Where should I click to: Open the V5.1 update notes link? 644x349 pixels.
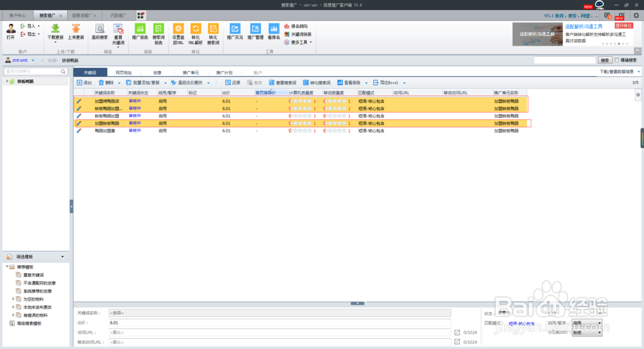(571, 15)
